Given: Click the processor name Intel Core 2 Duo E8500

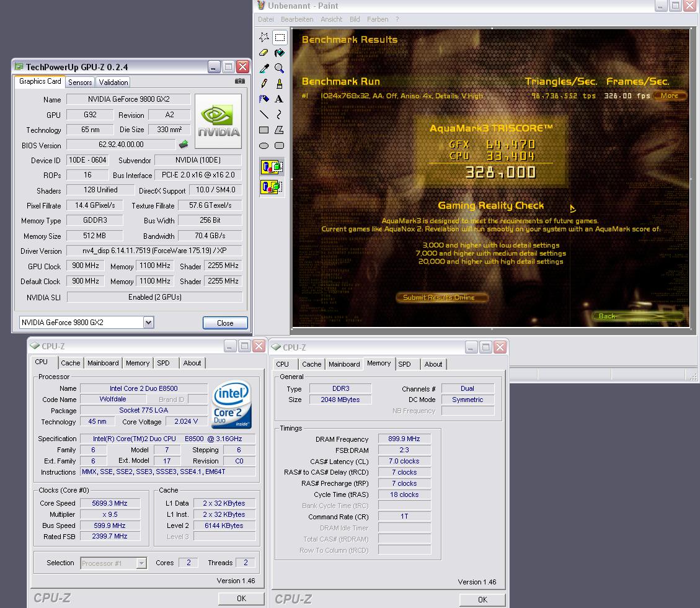Looking at the screenshot, I should (x=144, y=388).
